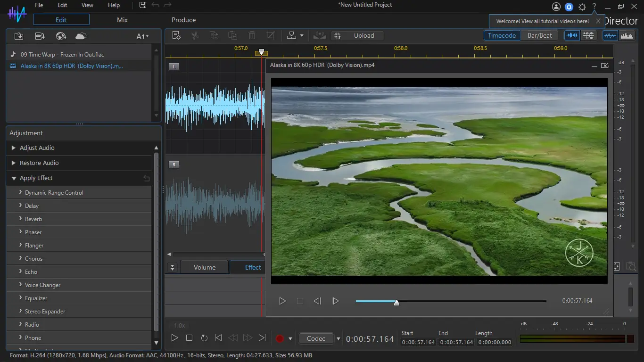Open the Mix tab
This screenshot has width=644, height=362.
point(123,20)
